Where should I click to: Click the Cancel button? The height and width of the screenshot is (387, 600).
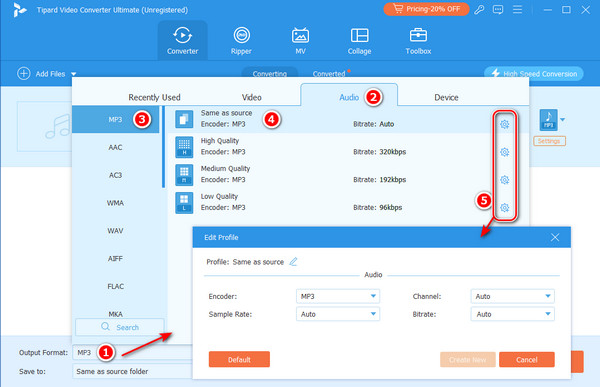[527, 359]
